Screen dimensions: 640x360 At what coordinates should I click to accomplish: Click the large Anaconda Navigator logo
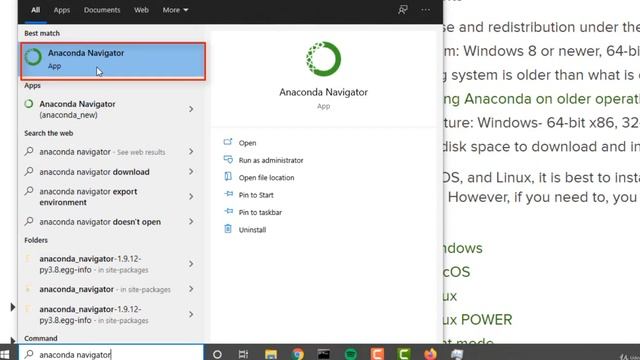click(323, 59)
